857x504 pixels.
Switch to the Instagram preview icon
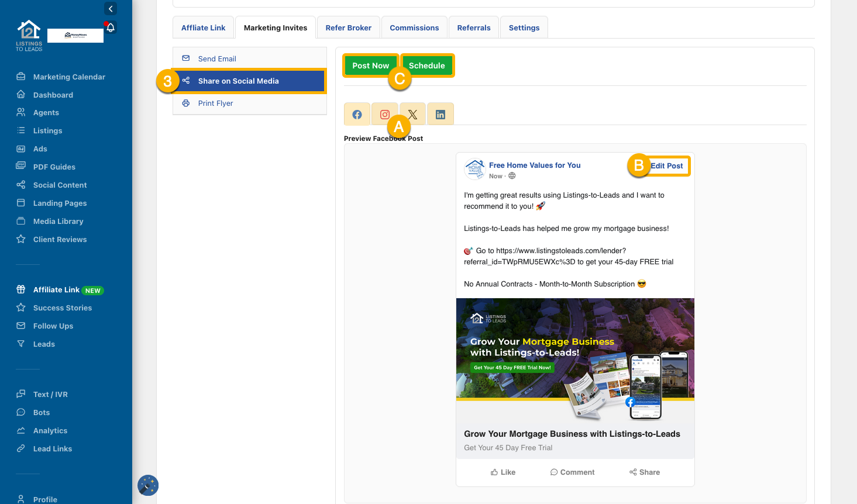click(384, 114)
